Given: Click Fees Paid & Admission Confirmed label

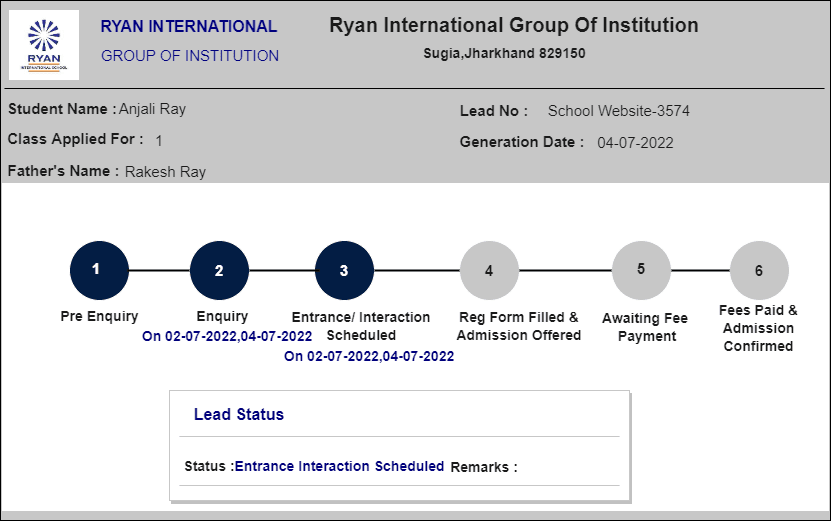Looking at the screenshot, I should click(x=758, y=328).
